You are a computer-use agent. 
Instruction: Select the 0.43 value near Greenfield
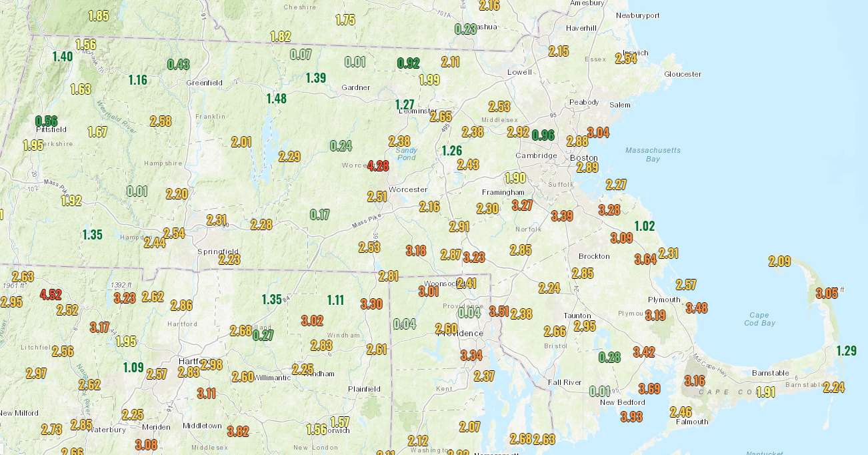coord(178,64)
